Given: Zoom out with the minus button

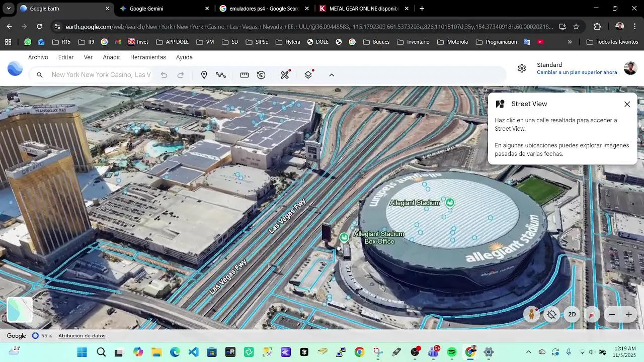Looking at the screenshot, I should tap(612, 315).
